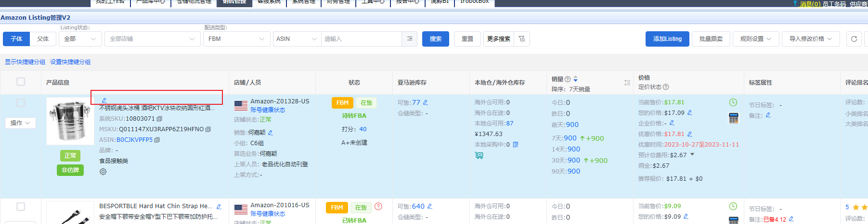This screenshot has height=224, width=868.
Task: Open price history clock for $17.81
Action: [733, 102]
